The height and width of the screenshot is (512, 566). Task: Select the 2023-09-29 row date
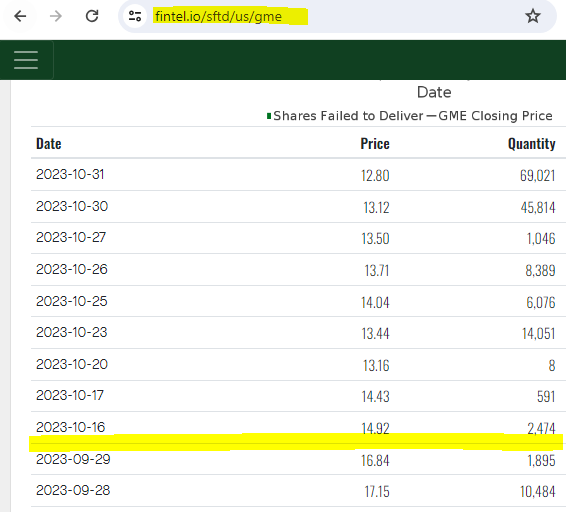click(x=73, y=459)
